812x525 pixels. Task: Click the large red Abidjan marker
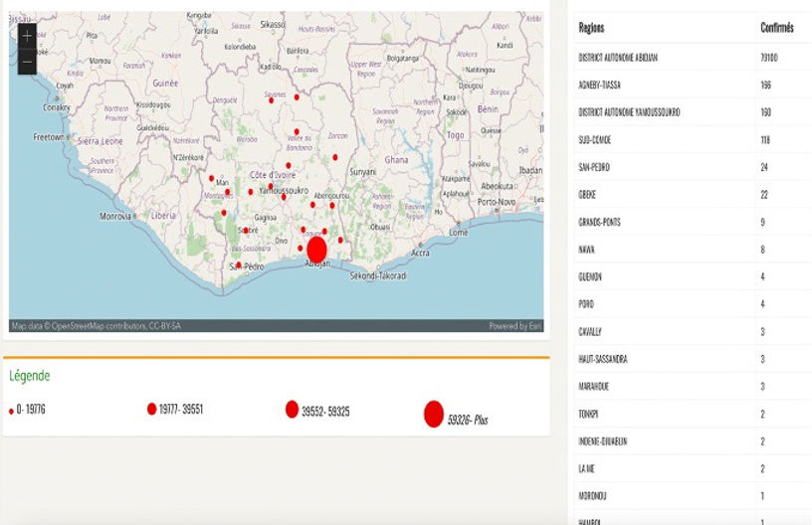[316, 249]
